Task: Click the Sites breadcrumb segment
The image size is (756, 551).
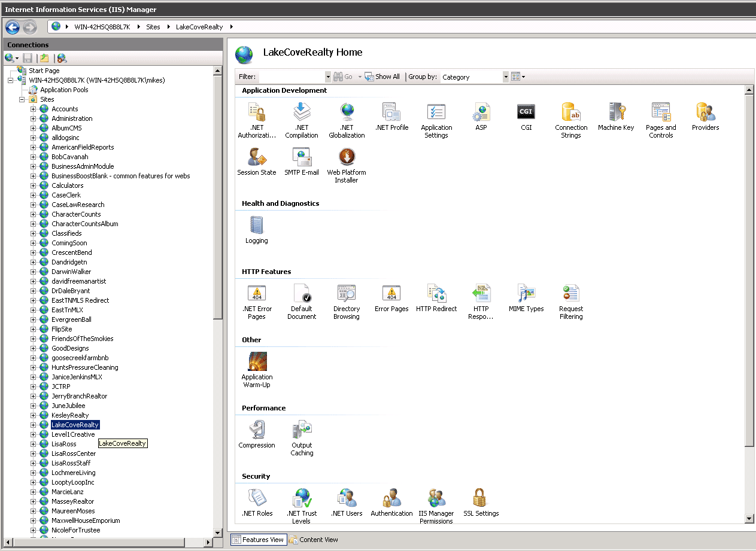Action: [153, 27]
